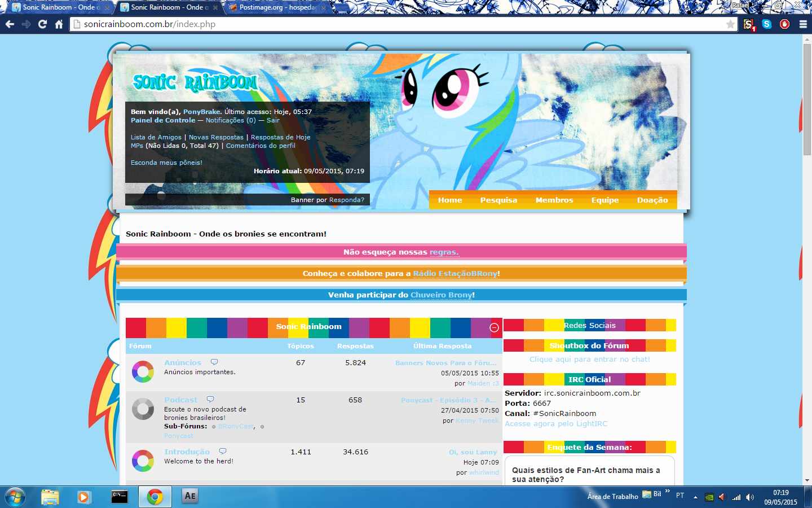Viewport: 812px width, 508px height.
Task: Launch After Effects from the taskbar
Action: [x=189, y=496]
